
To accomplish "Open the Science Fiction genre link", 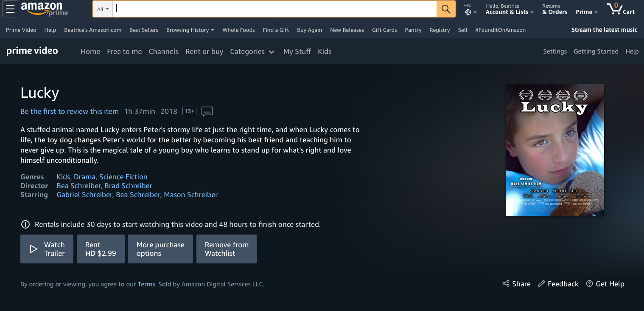I will click(x=123, y=177).
